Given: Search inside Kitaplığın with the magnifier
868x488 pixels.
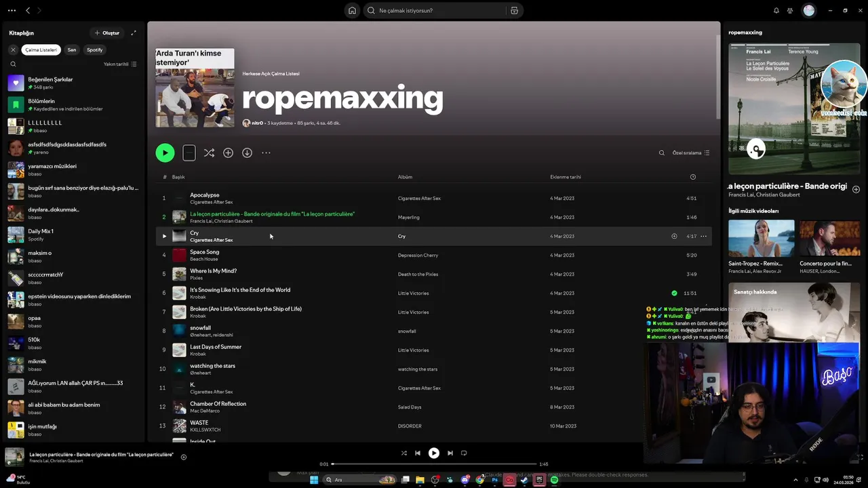Looking at the screenshot, I should 13,64.
